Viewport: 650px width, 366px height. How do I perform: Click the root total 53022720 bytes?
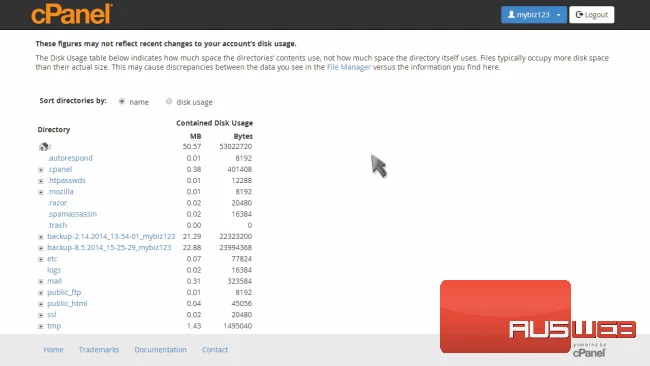235,146
